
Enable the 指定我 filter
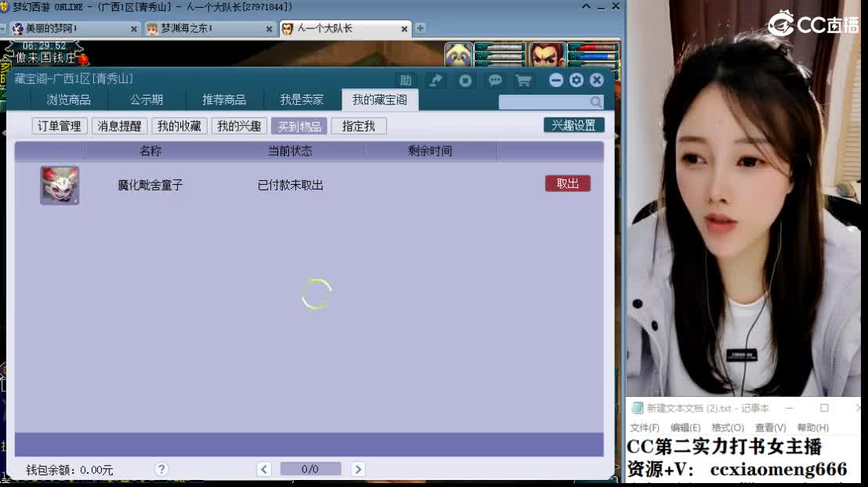tap(358, 125)
